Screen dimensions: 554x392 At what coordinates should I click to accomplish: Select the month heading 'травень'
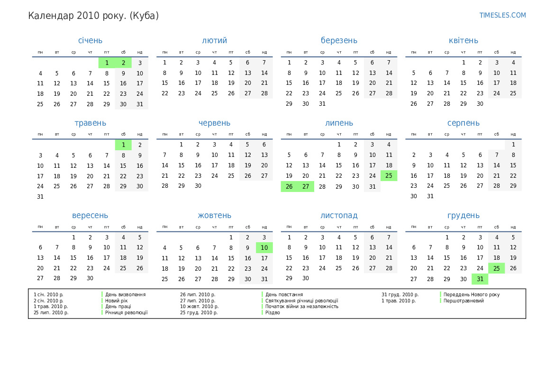coord(90,123)
